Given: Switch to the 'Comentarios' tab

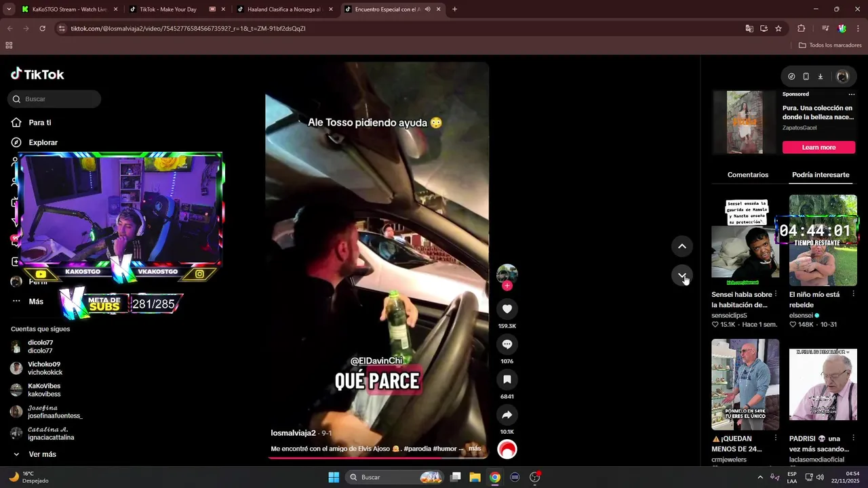Looking at the screenshot, I should [748, 175].
